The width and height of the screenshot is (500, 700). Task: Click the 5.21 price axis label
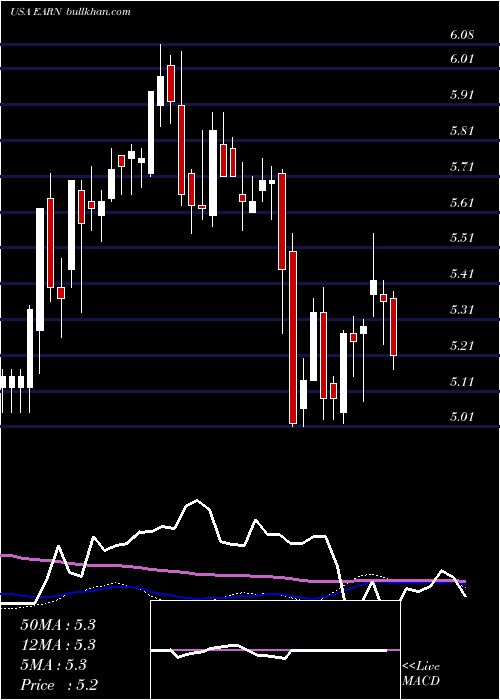462,346
